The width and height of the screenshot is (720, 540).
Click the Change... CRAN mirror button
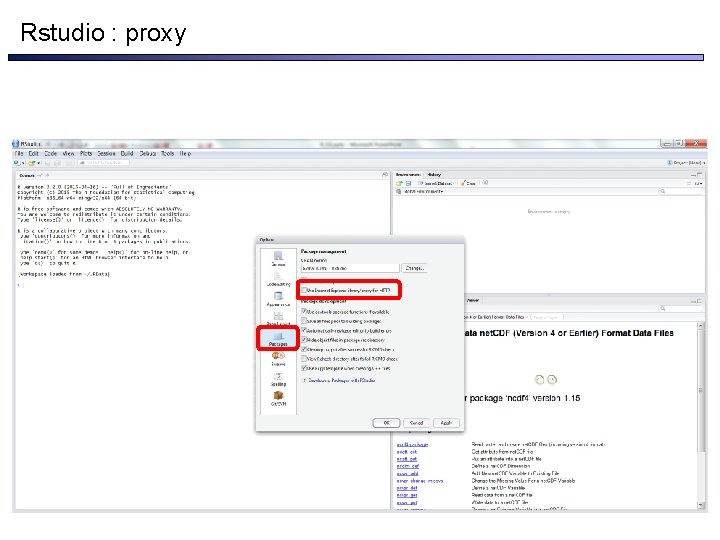pos(415,268)
